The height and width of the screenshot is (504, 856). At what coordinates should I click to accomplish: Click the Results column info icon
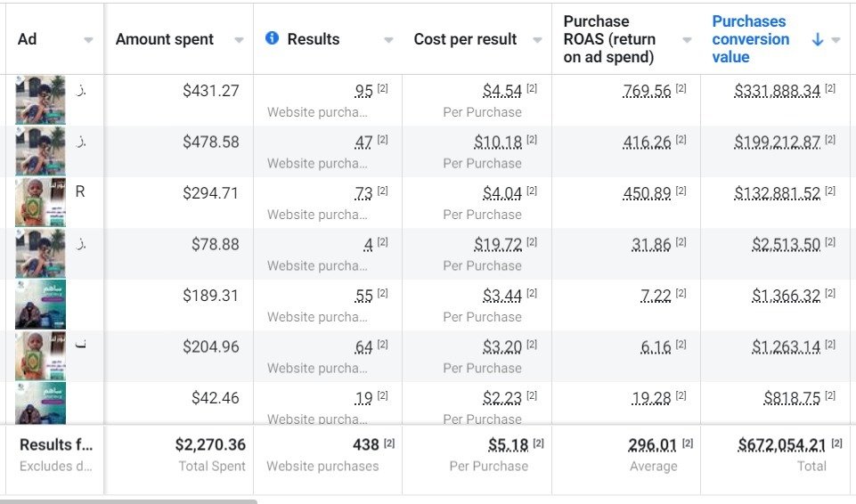pyautogui.click(x=273, y=38)
